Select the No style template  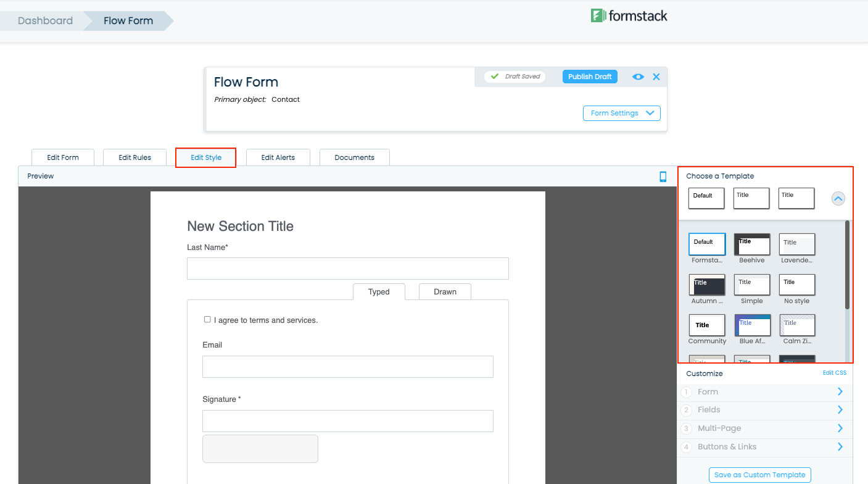[796, 285]
